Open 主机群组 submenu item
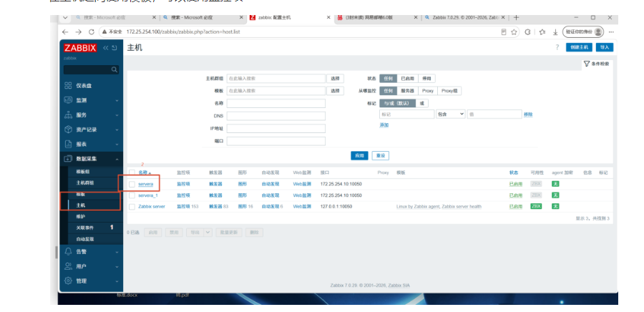The height and width of the screenshot is (312, 644). pyautogui.click(x=85, y=182)
